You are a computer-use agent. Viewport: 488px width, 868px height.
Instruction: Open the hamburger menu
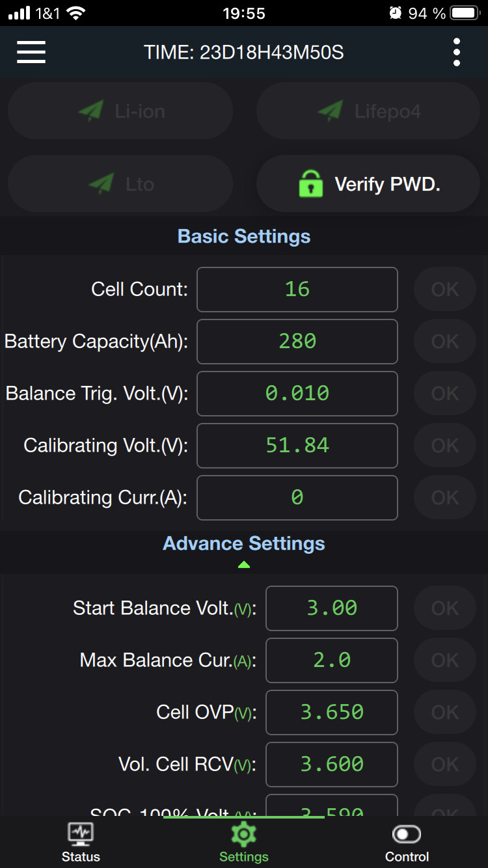(31, 52)
